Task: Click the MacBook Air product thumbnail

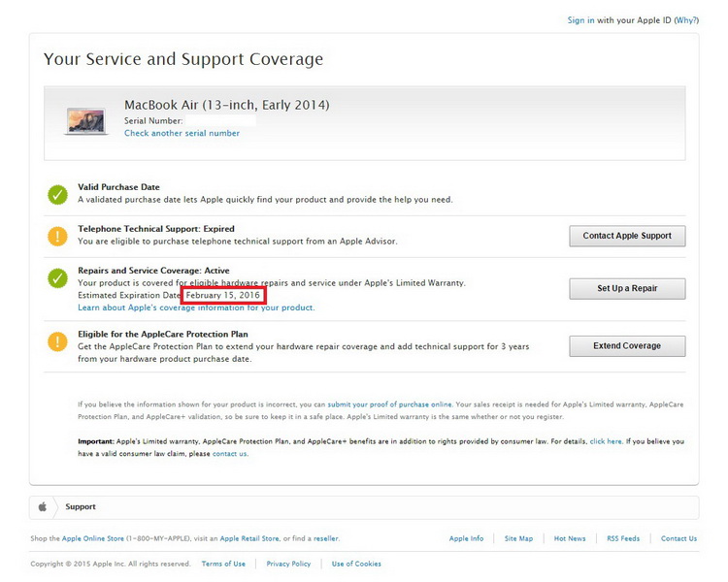Action: pyautogui.click(x=87, y=119)
